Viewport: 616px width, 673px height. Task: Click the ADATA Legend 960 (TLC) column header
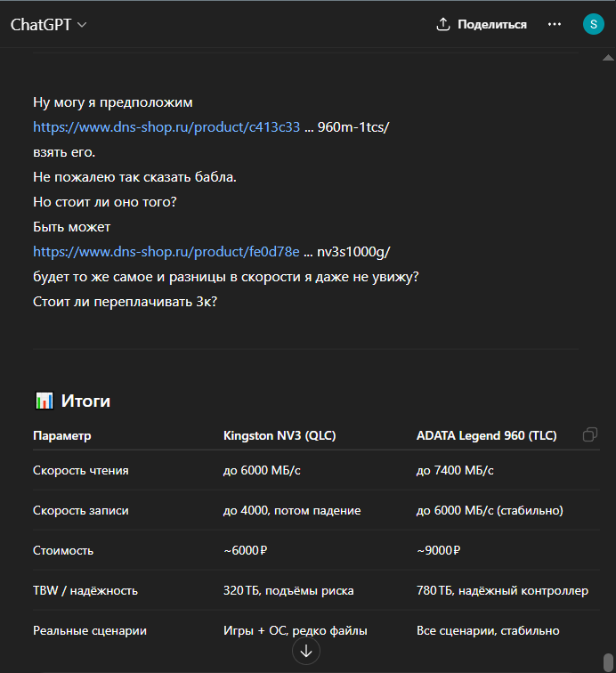click(x=486, y=435)
